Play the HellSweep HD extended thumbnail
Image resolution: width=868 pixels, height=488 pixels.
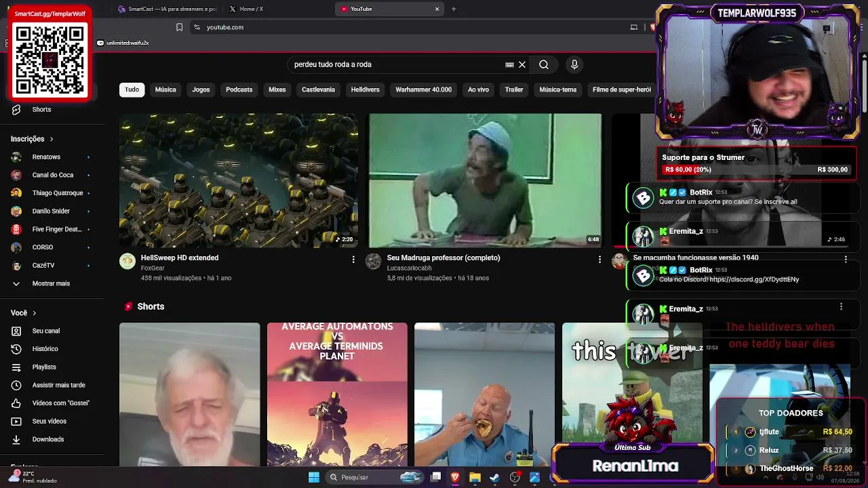tap(239, 180)
